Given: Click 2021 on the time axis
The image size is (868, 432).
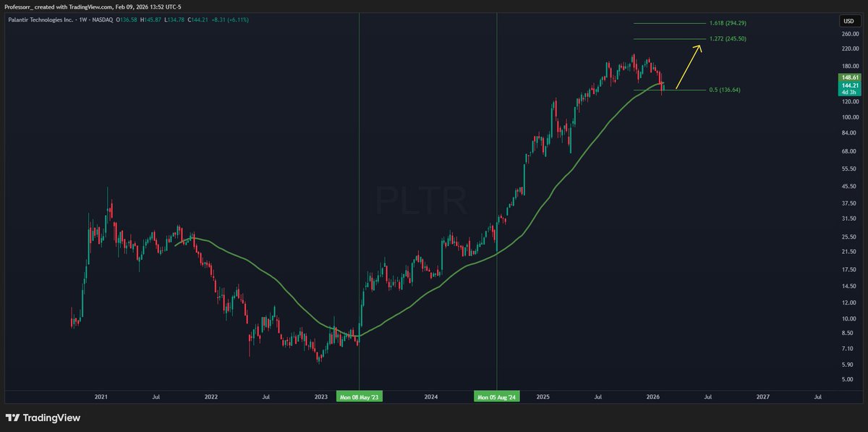Looking at the screenshot, I should pyautogui.click(x=101, y=397).
